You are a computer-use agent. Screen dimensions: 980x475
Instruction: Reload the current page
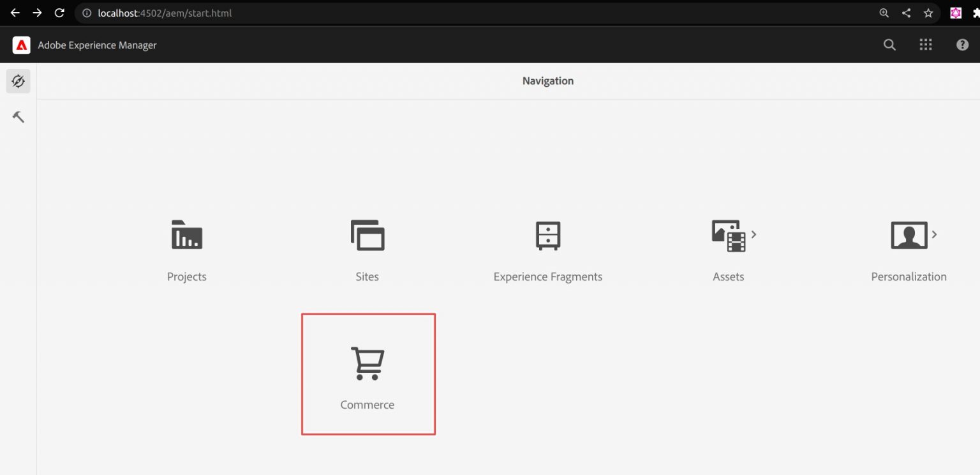tap(59, 13)
